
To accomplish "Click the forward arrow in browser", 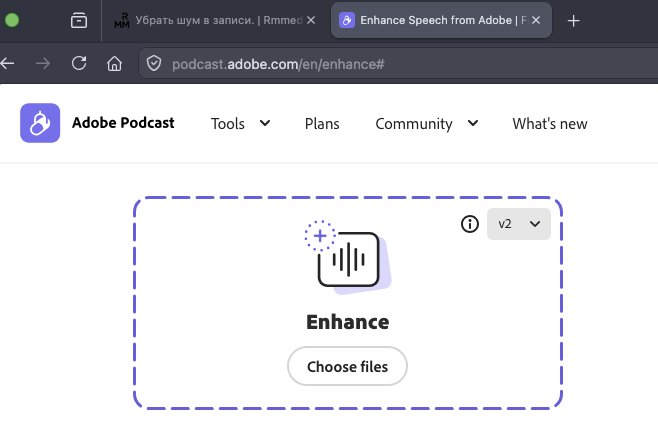I will [x=43, y=64].
